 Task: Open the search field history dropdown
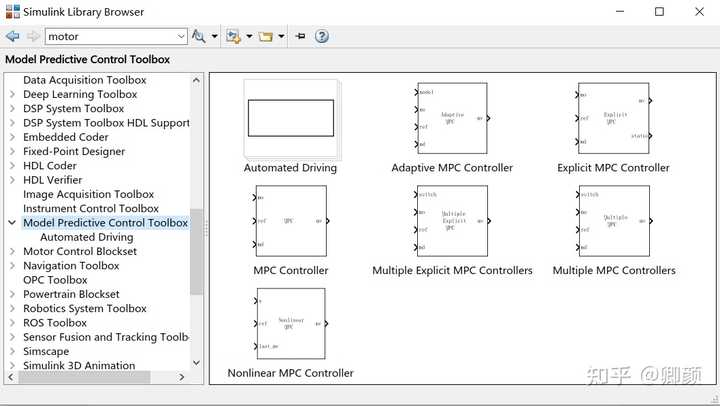(x=181, y=36)
